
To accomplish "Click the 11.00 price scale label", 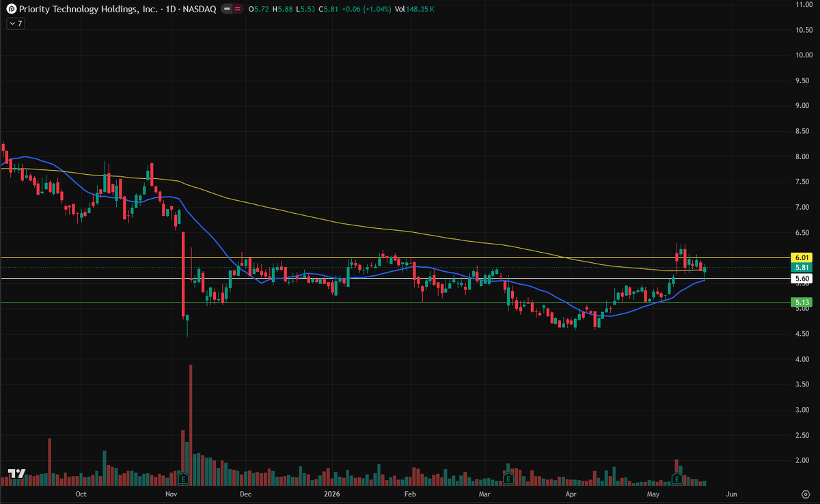I will pos(803,5).
